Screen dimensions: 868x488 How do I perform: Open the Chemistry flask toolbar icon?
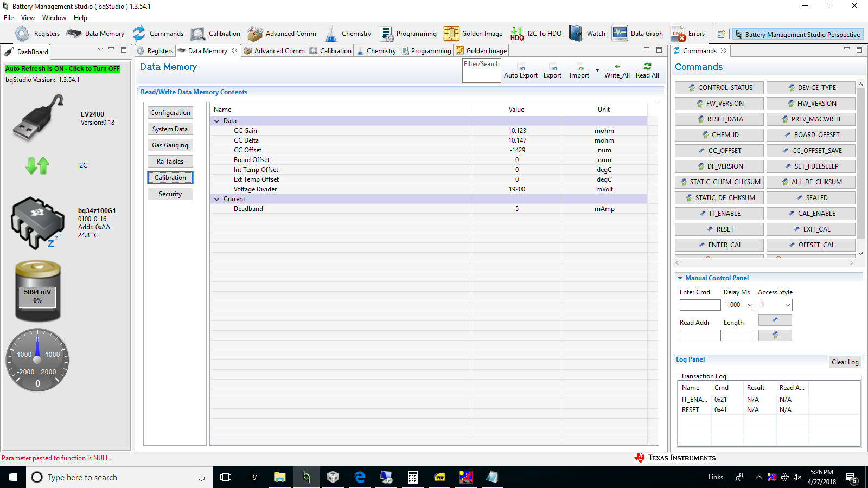331,34
